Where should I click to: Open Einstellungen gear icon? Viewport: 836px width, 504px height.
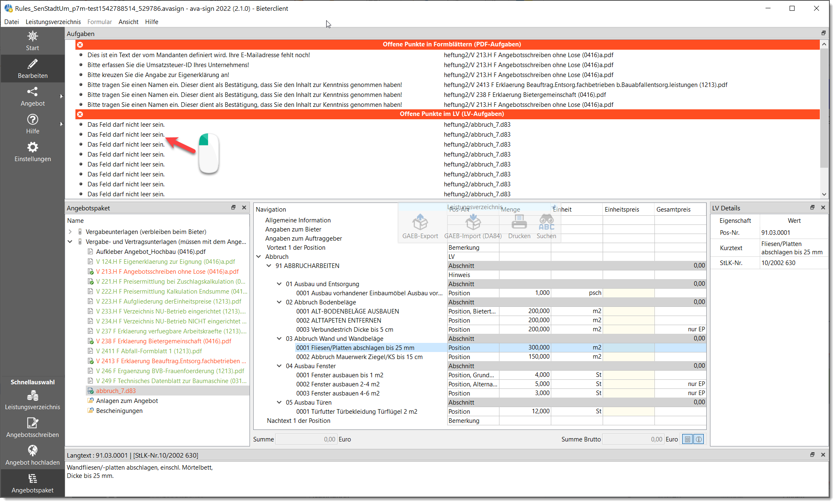tap(32, 147)
